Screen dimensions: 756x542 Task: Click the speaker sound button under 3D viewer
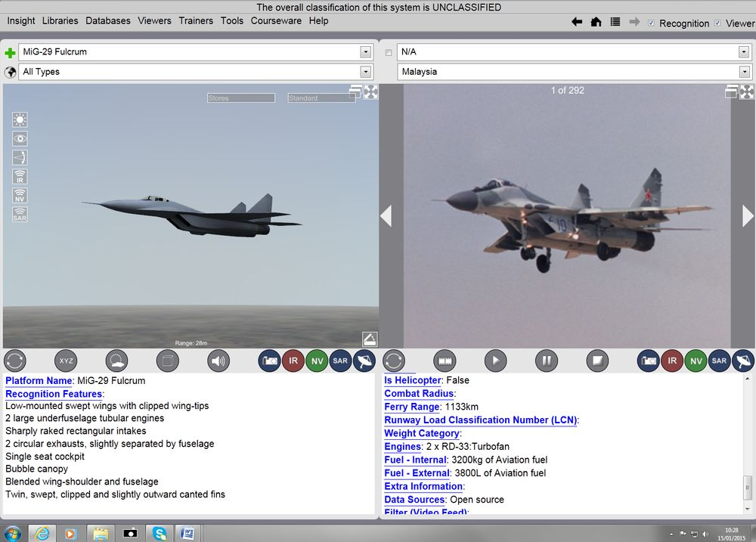pyautogui.click(x=218, y=361)
